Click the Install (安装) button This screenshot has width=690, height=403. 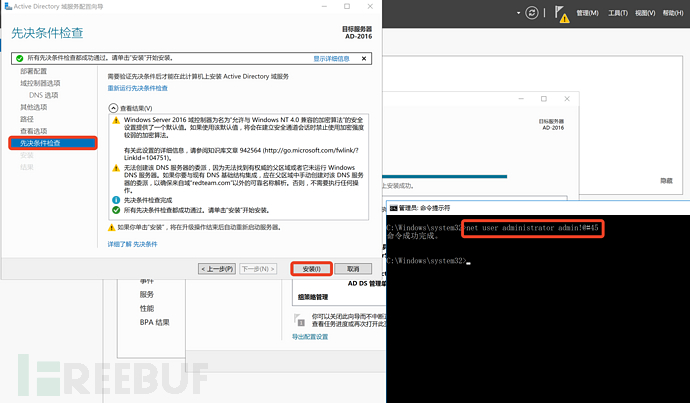311,269
